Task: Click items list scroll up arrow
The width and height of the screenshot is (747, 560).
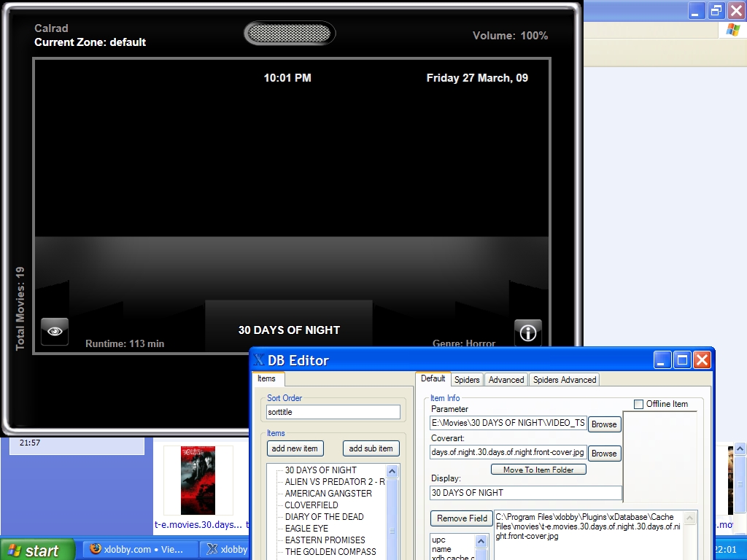Action: coord(392,472)
